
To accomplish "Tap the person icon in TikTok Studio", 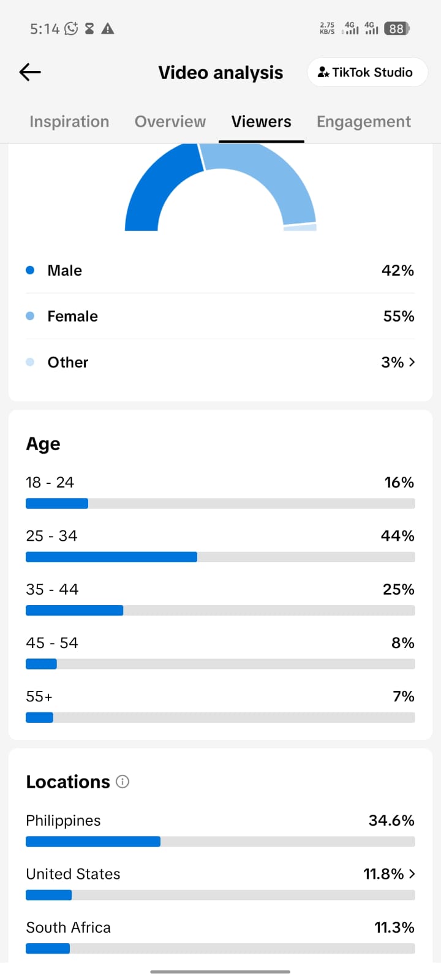I will (323, 72).
